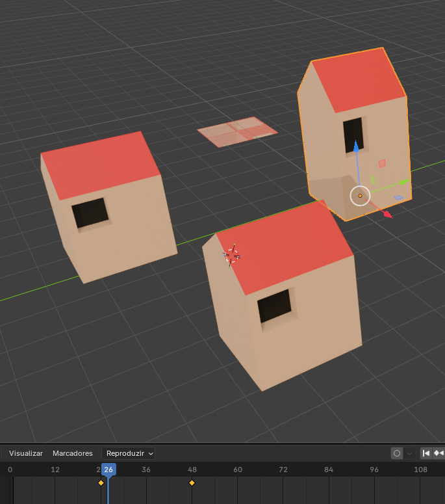
Task: Click the blue plane-constraint gizmo square
Action: tap(398, 198)
